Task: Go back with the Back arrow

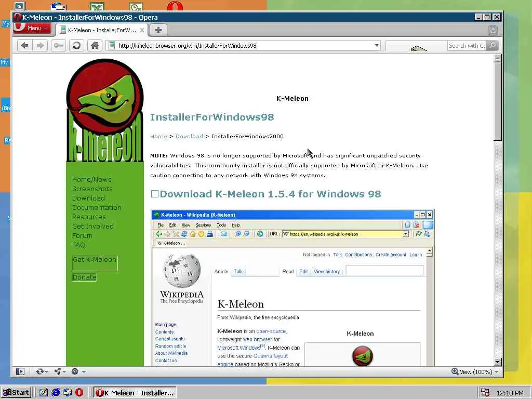Action: pos(24,46)
